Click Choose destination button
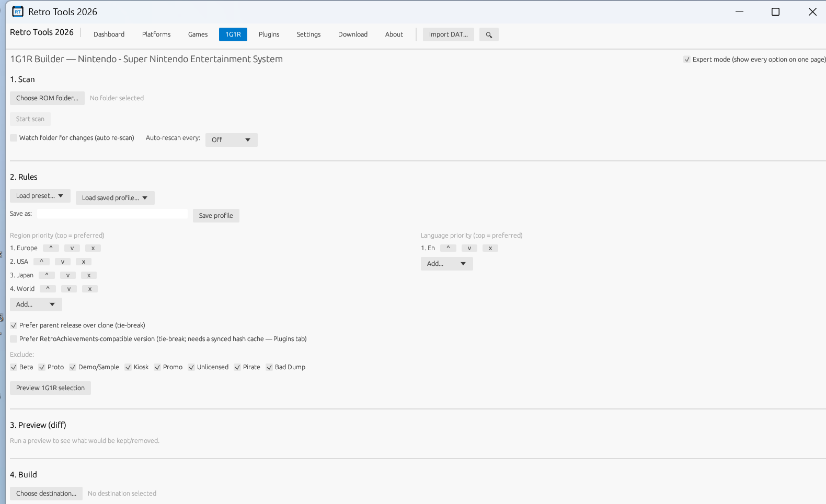826x504 pixels. point(46,494)
